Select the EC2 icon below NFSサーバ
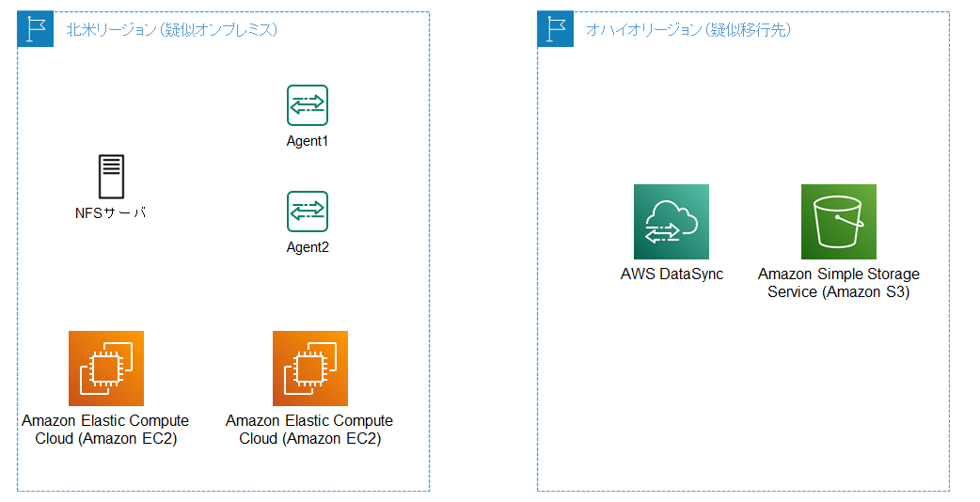 click(106, 369)
